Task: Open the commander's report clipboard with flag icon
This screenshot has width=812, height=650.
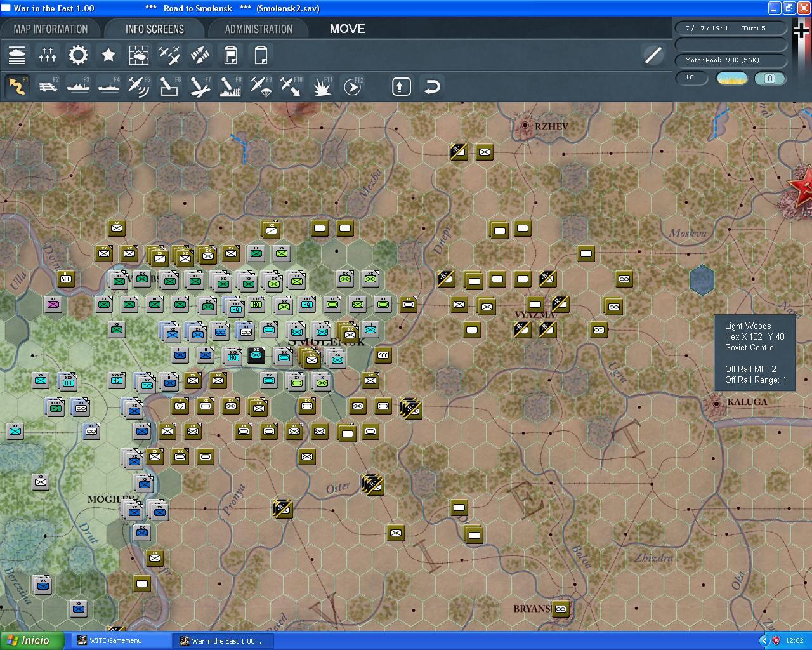Action: pyautogui.click(x=230, y=55)
